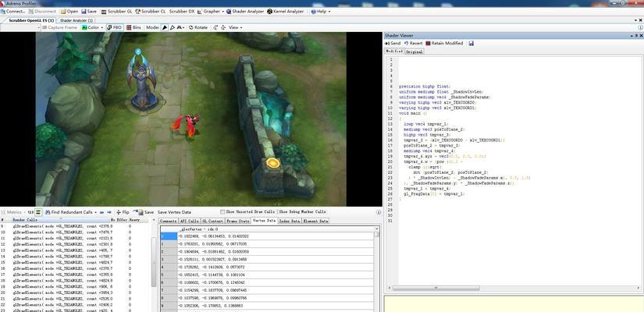
Task: Open the Index Data tab
Action: pyautogui.click(x=290, y=221)
